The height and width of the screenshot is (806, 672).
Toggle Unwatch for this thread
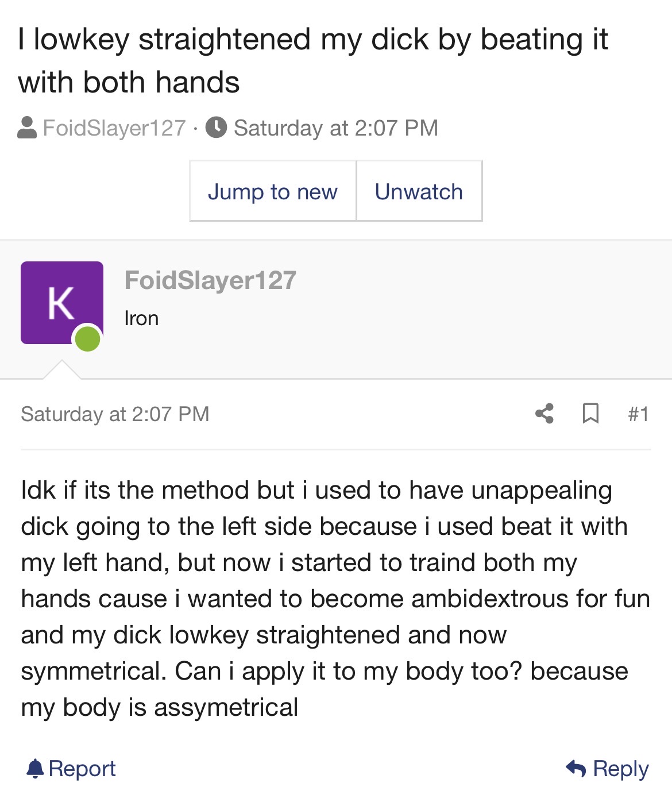click(419, 191)
